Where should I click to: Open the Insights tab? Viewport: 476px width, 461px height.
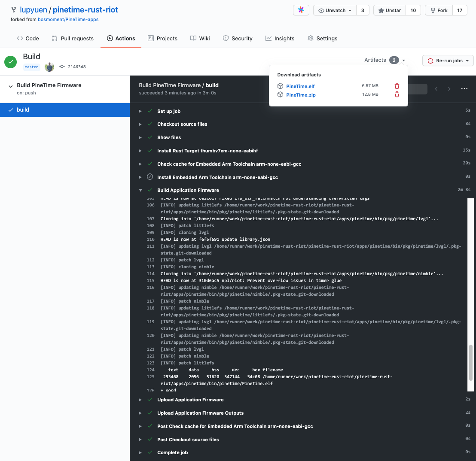click(280, 38)
